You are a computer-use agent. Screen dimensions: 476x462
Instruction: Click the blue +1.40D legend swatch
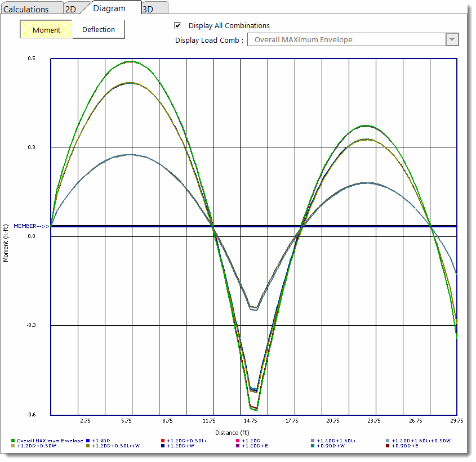tap(88, 441)
